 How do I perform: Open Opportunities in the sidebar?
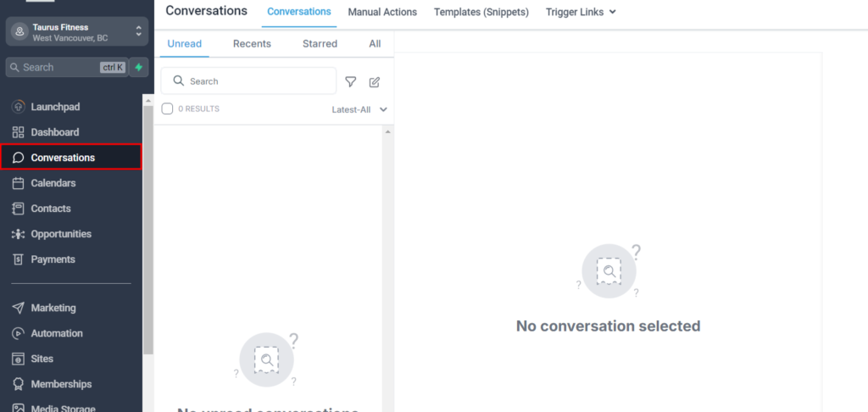[61, 234]
